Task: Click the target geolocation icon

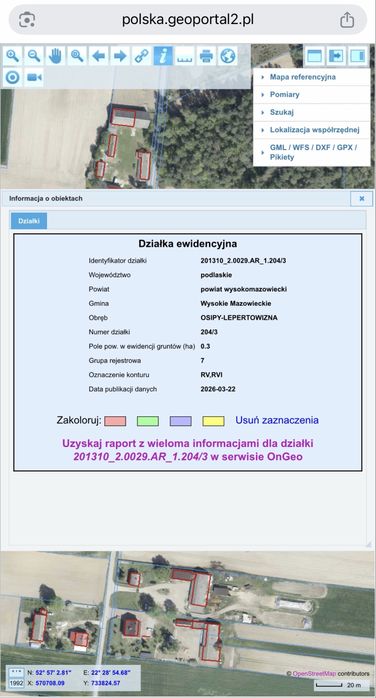Action: [12, 77]
